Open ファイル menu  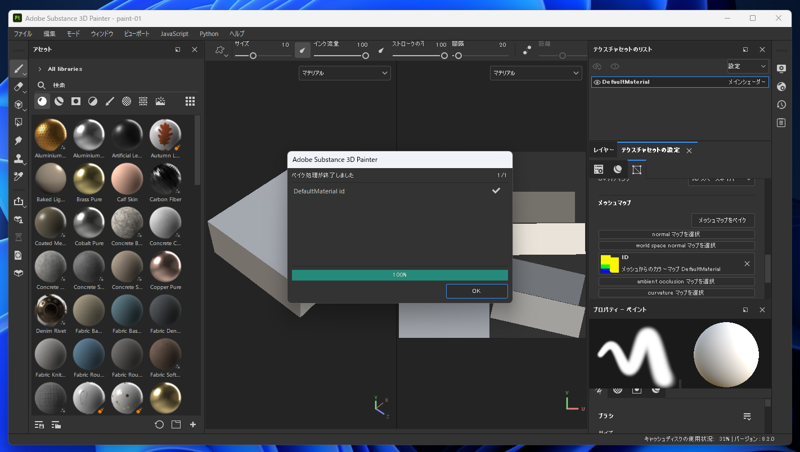click(22, 34)
